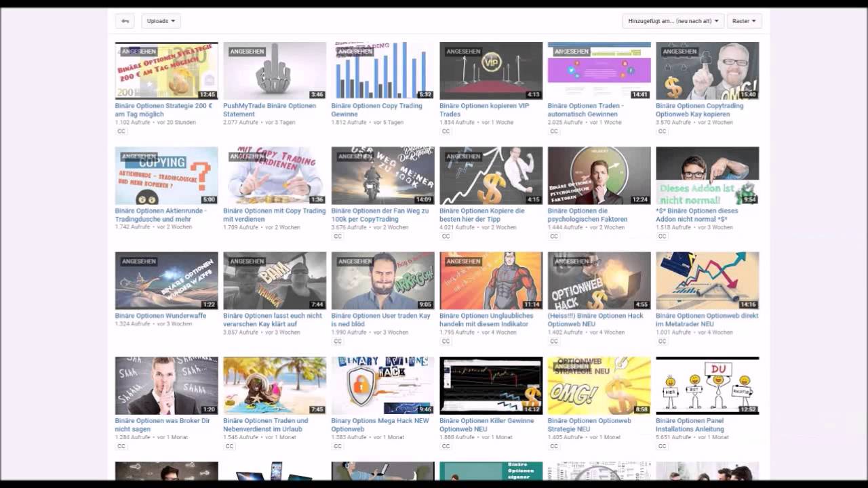
Task: Click link Binäre Optionen Strategie 200 € am Tag möglich
Action: (x=163, y=110)
